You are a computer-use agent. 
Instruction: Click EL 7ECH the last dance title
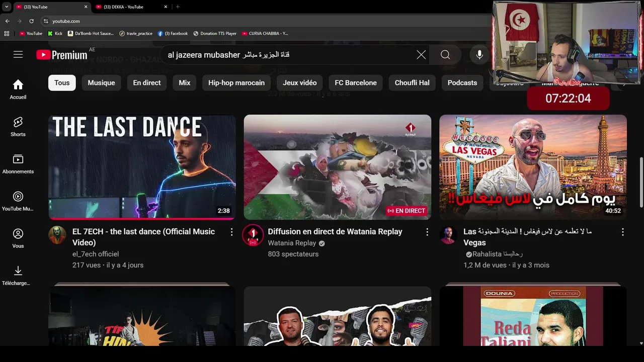click(x=143, y=237)
